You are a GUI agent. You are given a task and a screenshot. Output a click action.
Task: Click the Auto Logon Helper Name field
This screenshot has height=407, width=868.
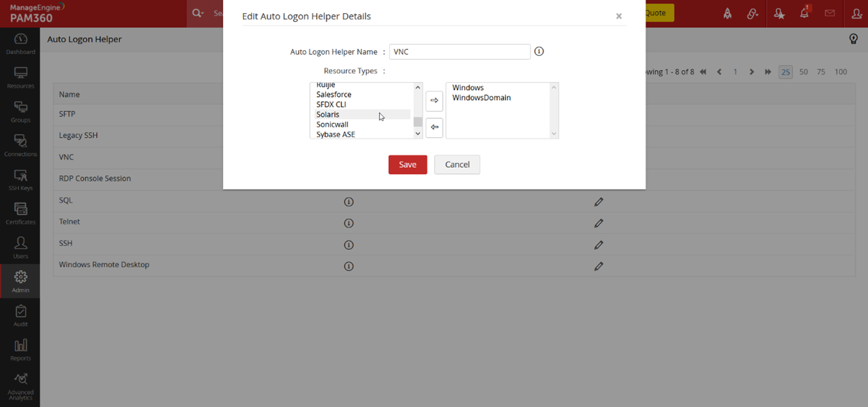(460, 52)
